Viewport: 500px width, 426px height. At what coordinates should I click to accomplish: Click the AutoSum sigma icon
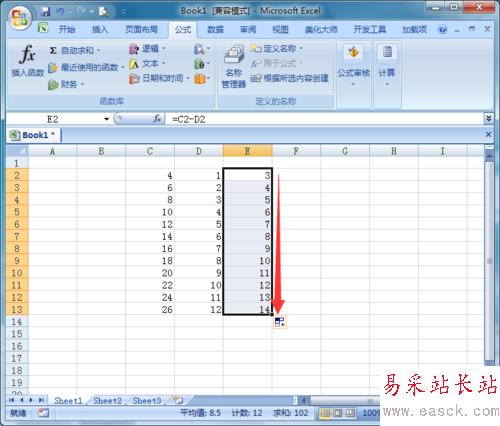[x=53, y=50]
